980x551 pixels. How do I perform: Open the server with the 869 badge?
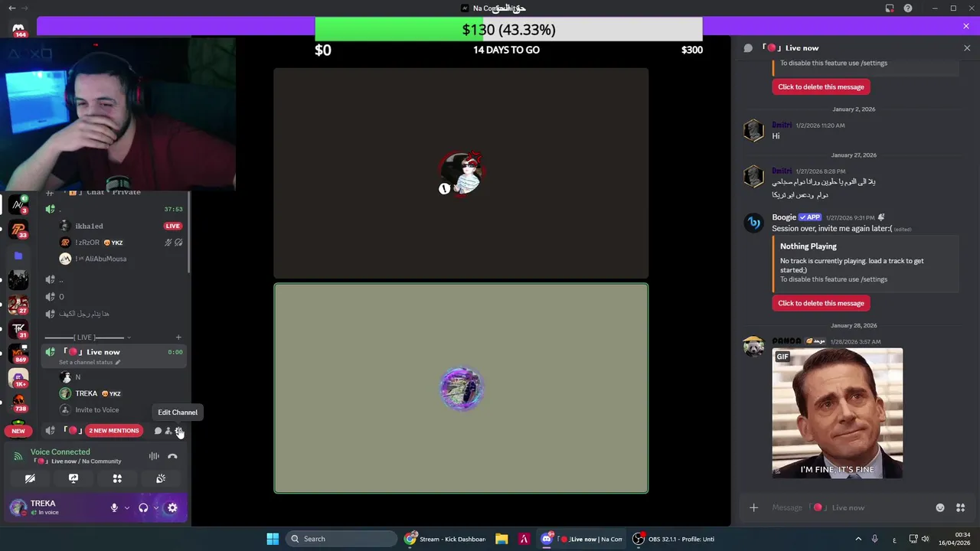[x=18, y=354]
